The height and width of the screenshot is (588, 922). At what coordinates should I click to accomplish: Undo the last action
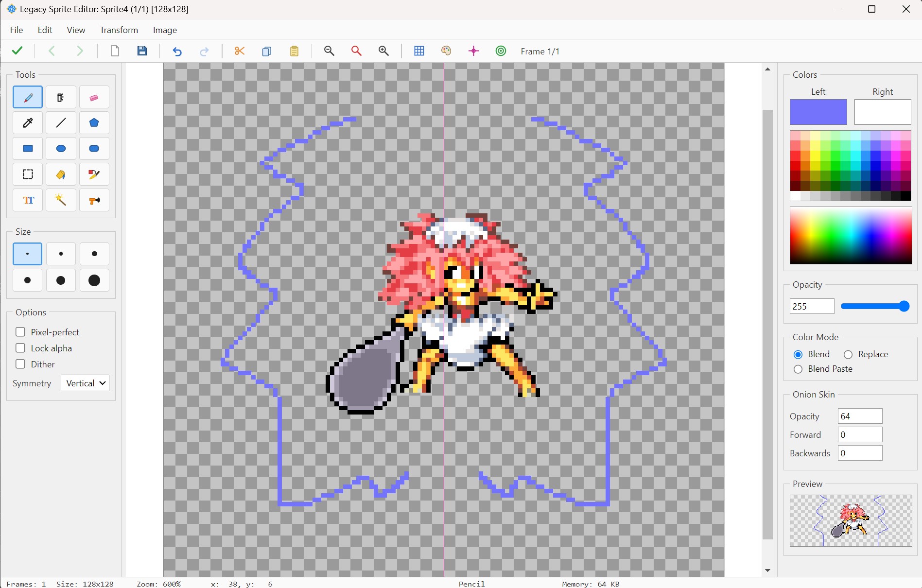coord(177,51)
